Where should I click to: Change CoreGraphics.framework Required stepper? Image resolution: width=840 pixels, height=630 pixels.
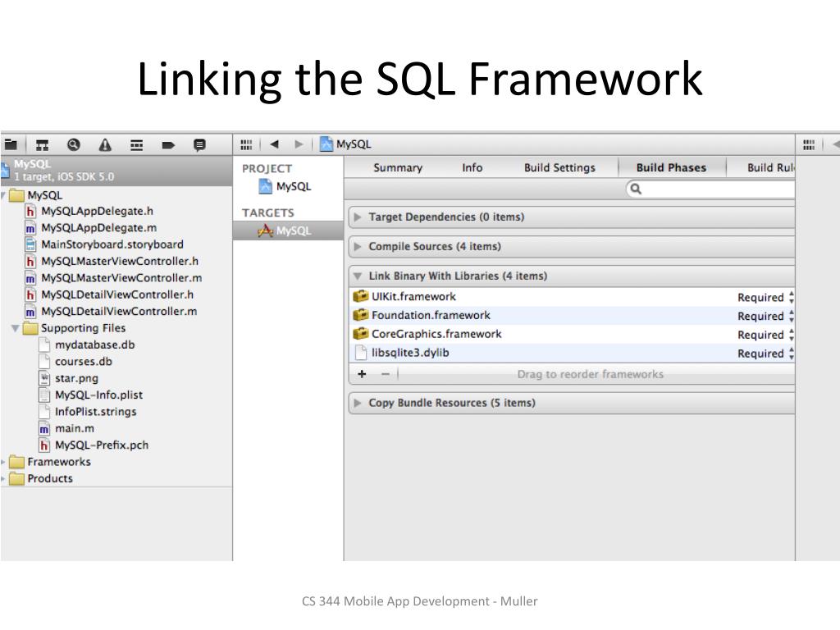[792, 335]
